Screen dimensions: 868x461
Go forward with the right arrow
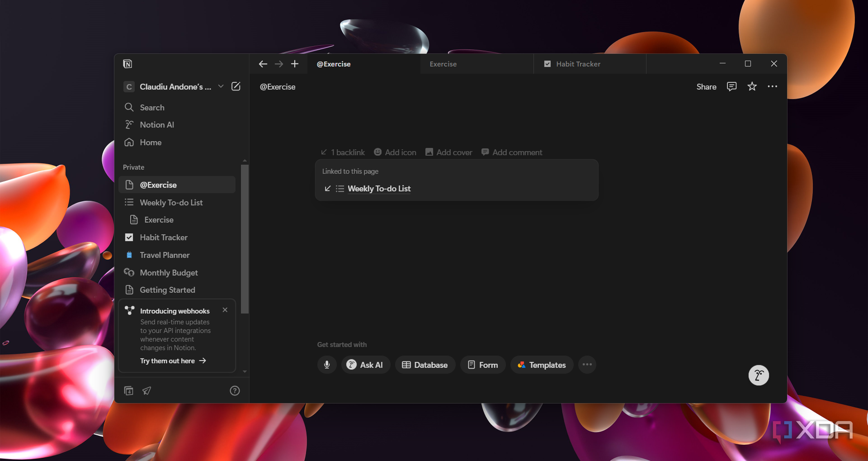[279, 64]
